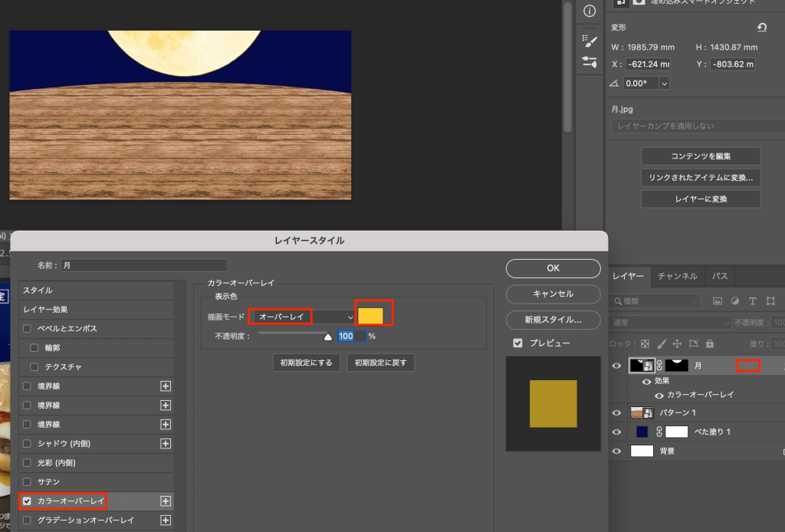Click the type layer filter icon

click(x=753, y=301)
